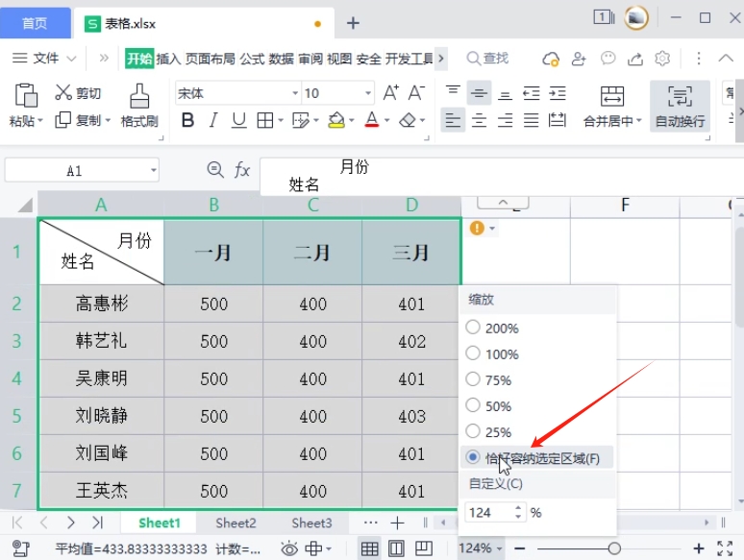The width and height of the screenshot is (744, 560).
Task: Click Merge and Center (合并居中) icon
Action: [x=611, y=96]
